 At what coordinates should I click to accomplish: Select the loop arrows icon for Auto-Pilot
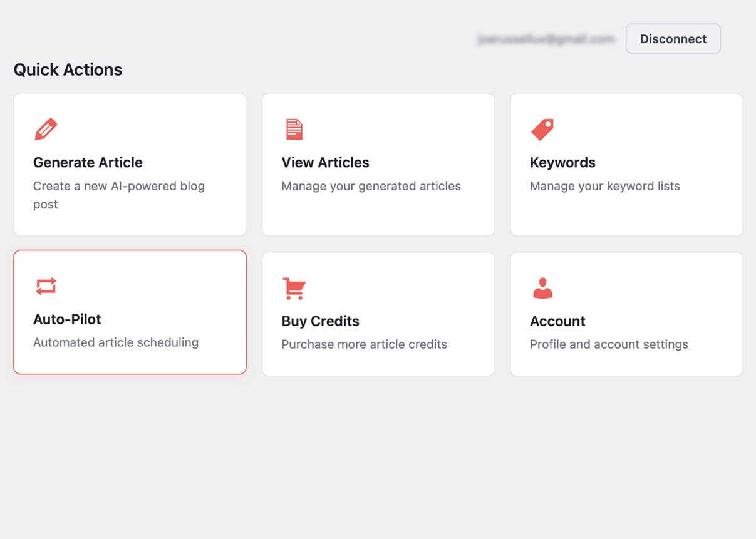tap(46, 286)
